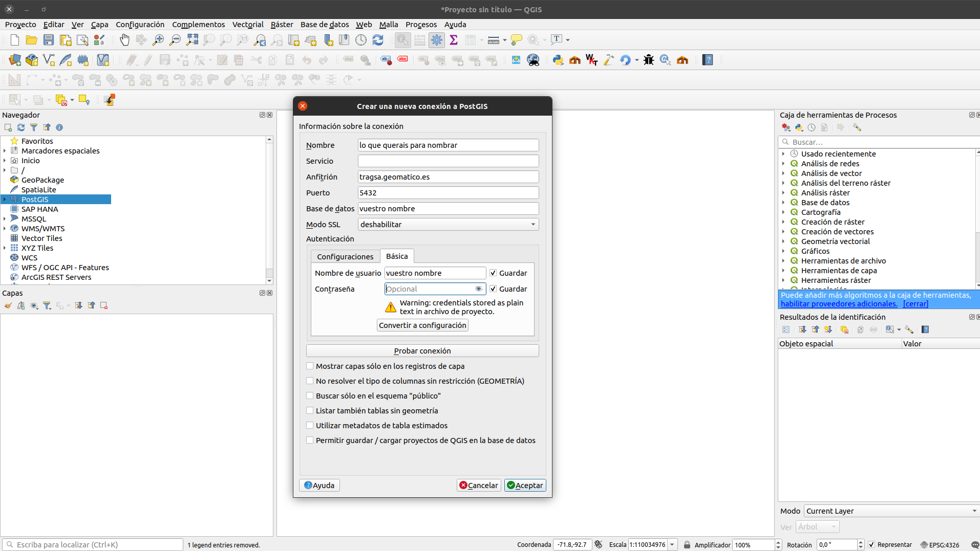Click Navegador properties info icon

(59, 127)
